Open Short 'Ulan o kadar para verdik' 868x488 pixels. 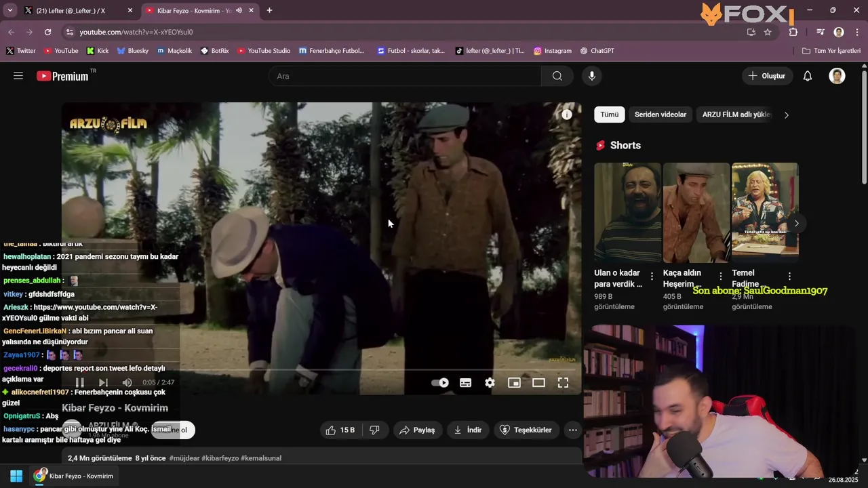pyautogui.click(x=627, y=212)
